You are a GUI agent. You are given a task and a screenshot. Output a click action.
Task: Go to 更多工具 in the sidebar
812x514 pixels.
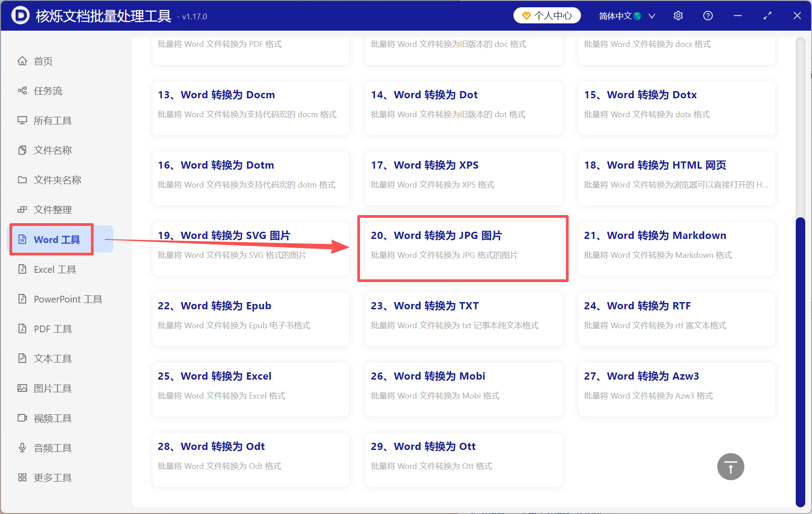[52, 477]
